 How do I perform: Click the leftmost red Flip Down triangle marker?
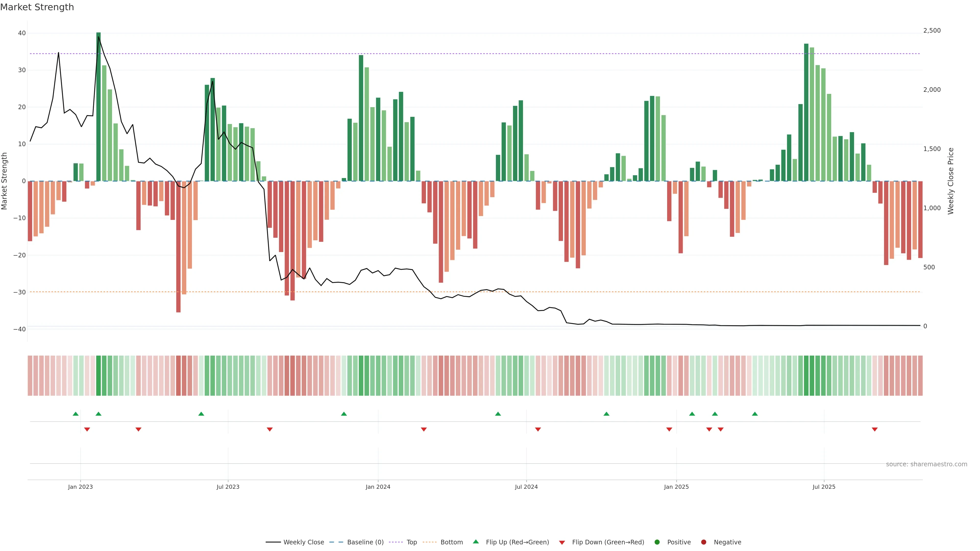point(87,429)
